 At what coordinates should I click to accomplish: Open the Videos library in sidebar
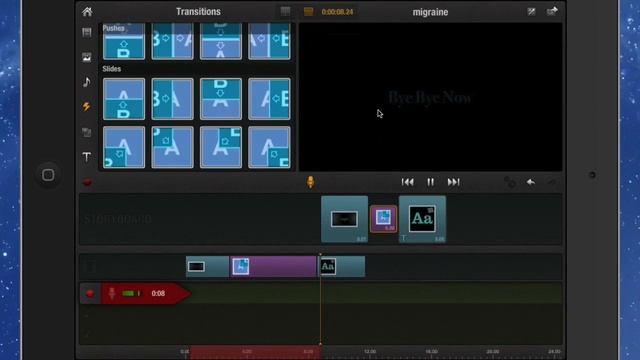87,32
